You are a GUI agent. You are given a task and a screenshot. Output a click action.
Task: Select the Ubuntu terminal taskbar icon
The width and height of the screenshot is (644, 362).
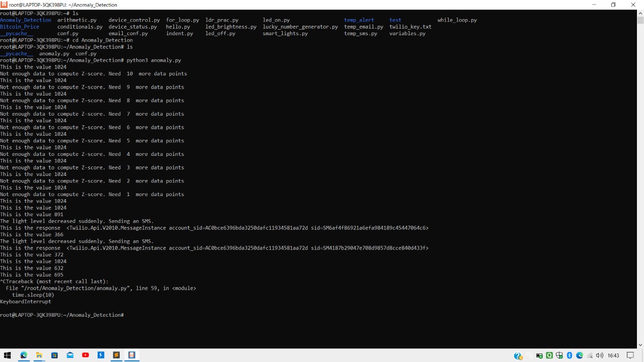(132, 355)
